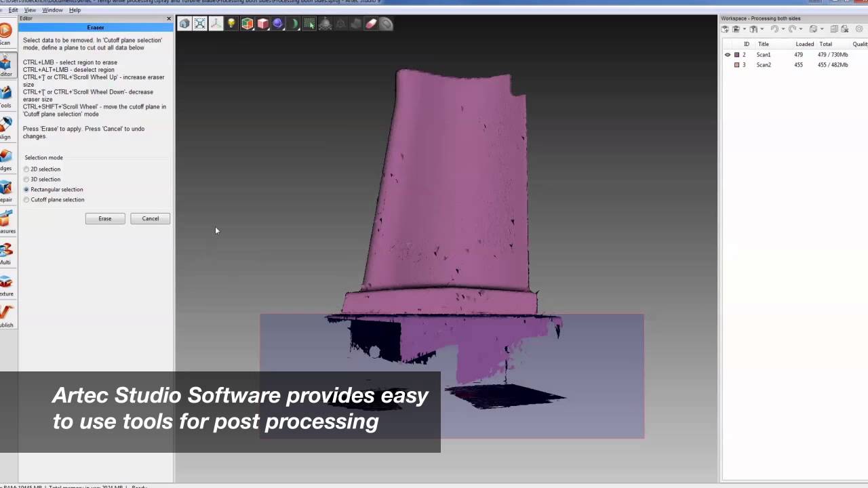The image size is (868, 488).
Task: Open the Scan mode in left sidebar
Action: 5,34
